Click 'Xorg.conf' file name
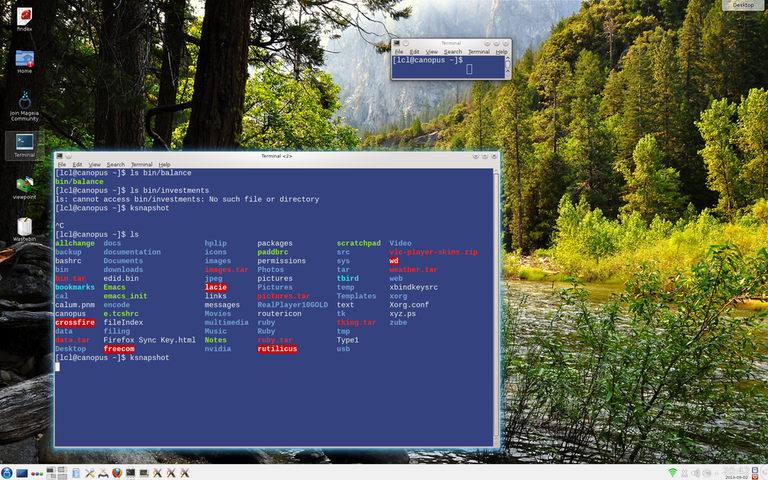This screenshot has width=768, height=480. tap(409, 305)
